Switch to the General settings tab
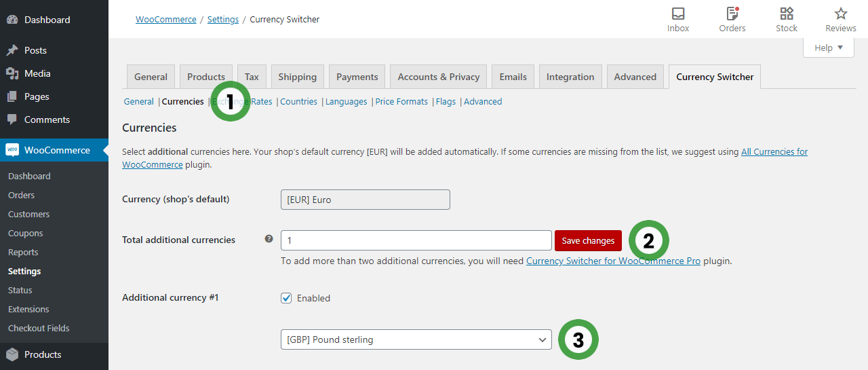This screenshot has height=370, width=868. [151, 77]
